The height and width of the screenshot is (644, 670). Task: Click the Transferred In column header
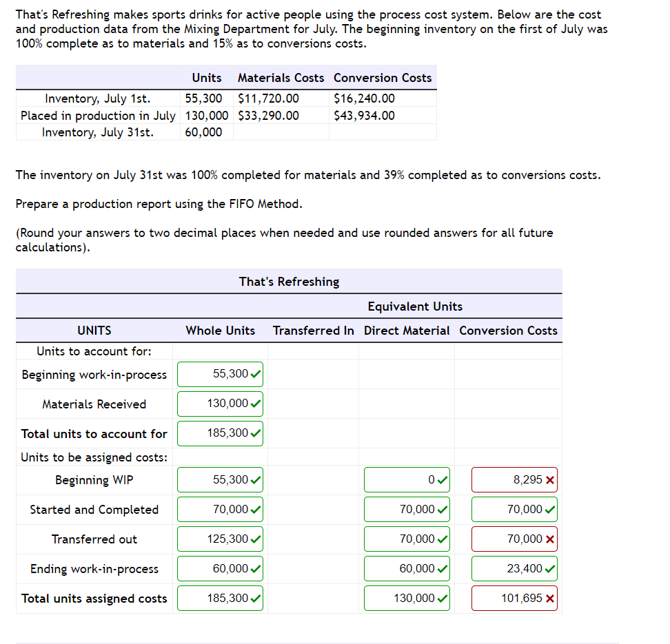(313, 331)
